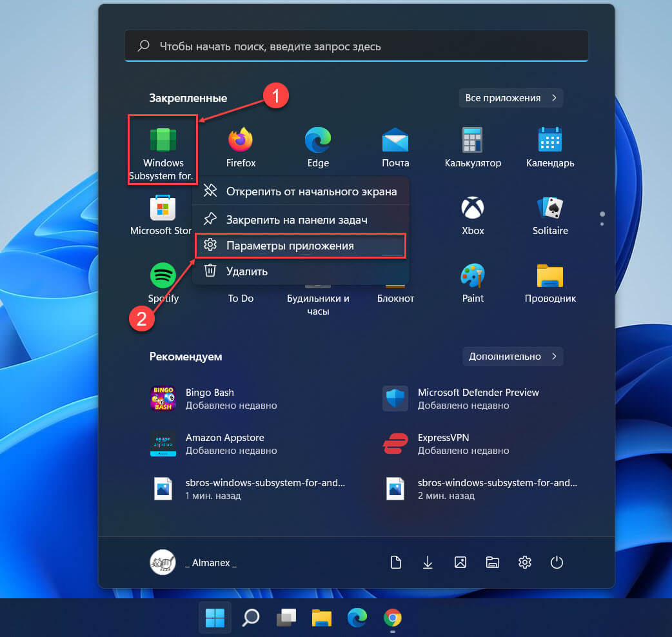This screenshot has height=637, width=672.
Task: Expand Дополнительно recommended items
Action: [513, 357]
